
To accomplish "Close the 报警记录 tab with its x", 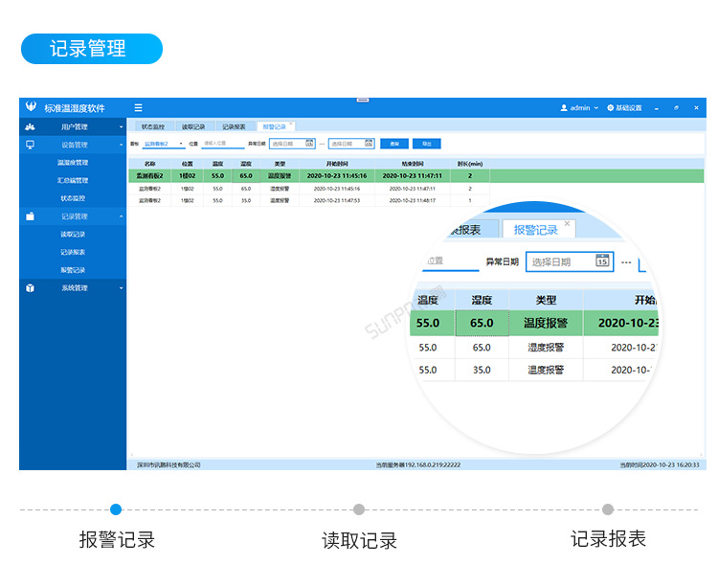I will point(291,124).
